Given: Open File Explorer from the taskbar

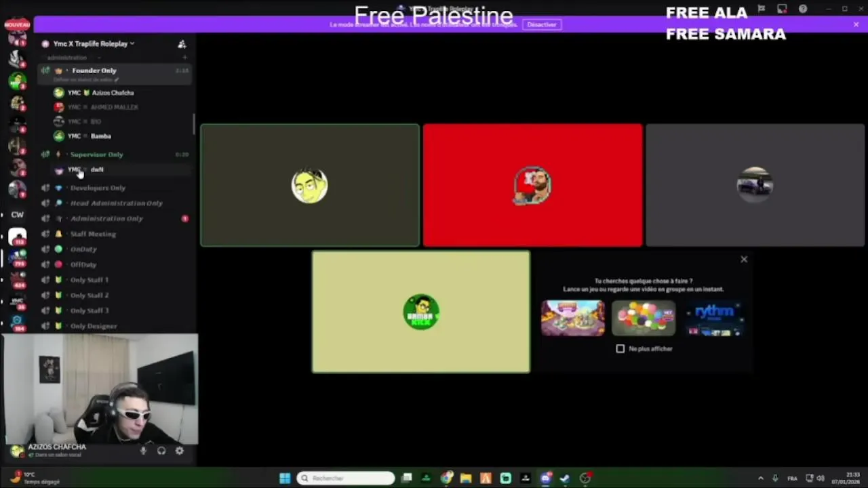Looking at the screenshot, I should point(466,479).
